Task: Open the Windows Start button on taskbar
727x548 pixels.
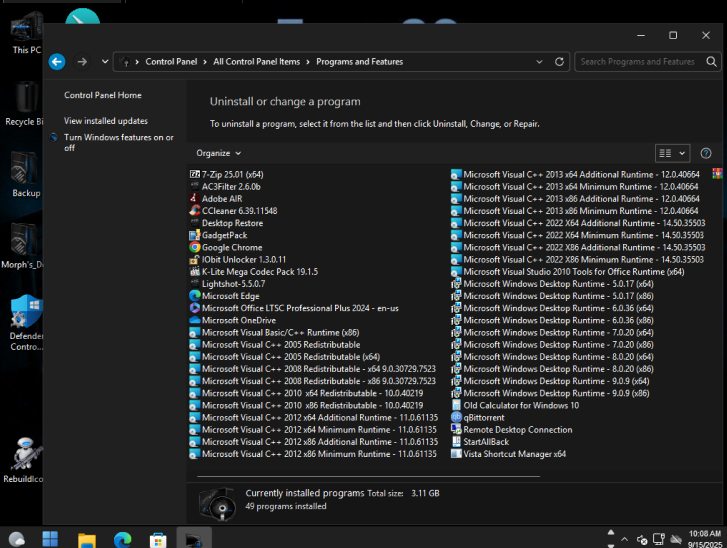Action: pyautogui.click(x=50, y=539)
